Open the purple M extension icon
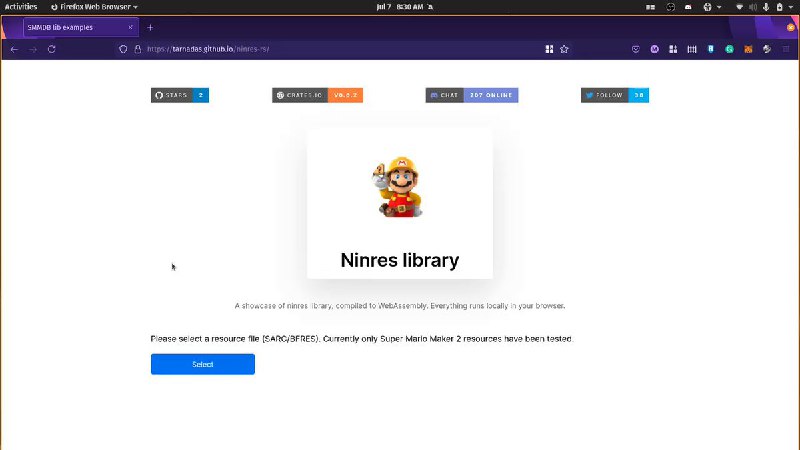The width and height of the screenshot is (800, 450). point(655,49)
